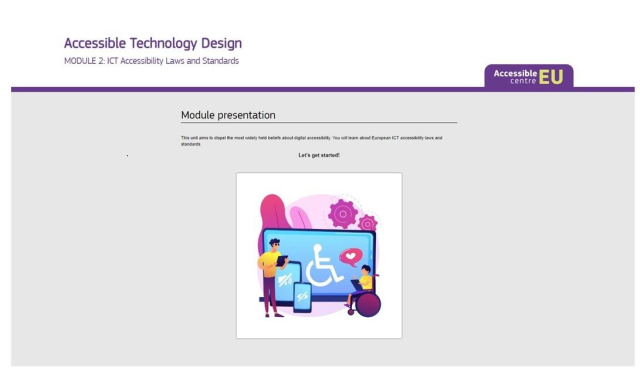Click the white wheelchair accessibility symbol
The height and width of the screenshot is (371, 640).
324,265
